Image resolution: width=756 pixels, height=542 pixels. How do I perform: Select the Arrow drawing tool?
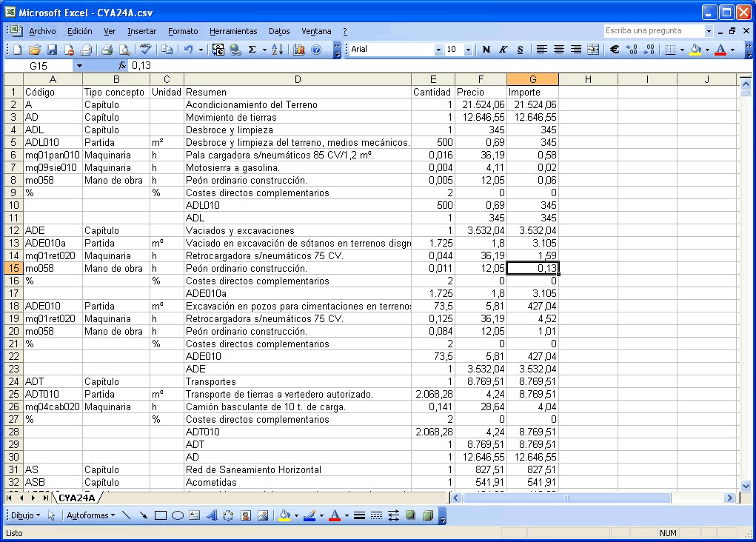click(x=143, y=515)
